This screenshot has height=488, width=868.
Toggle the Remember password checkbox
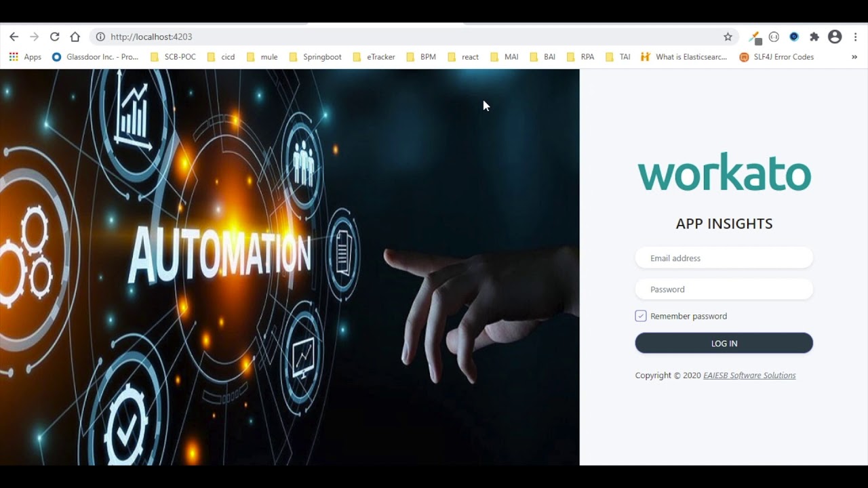click(x=641, y=316)
